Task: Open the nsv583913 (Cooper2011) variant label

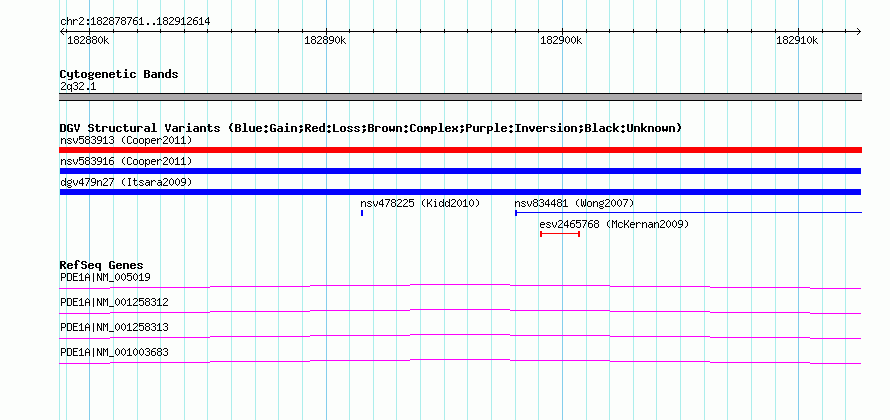Action: point(126,140)
